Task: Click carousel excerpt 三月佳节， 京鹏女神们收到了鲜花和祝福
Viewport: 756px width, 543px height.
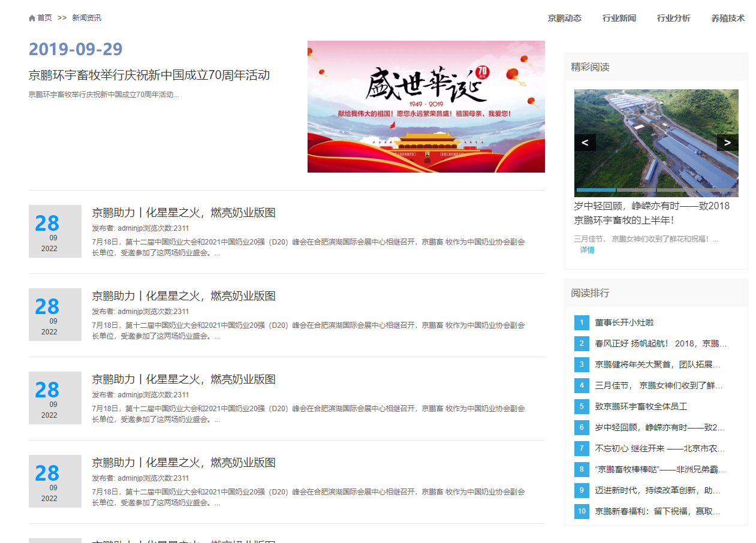Action: click(646, 239)
